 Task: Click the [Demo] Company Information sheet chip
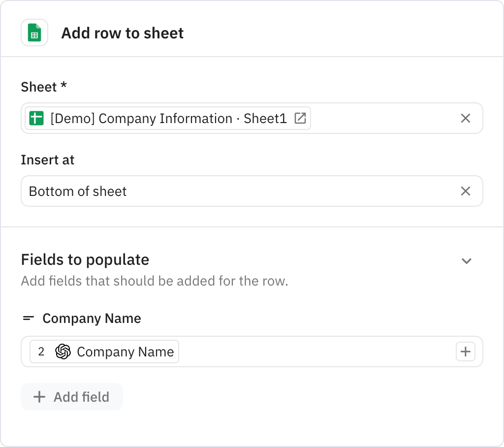168,118
